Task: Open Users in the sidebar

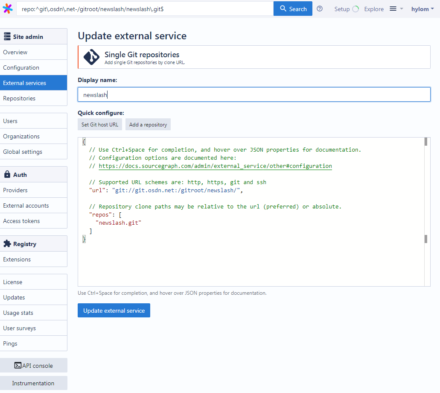Action: tap(33, 121)
